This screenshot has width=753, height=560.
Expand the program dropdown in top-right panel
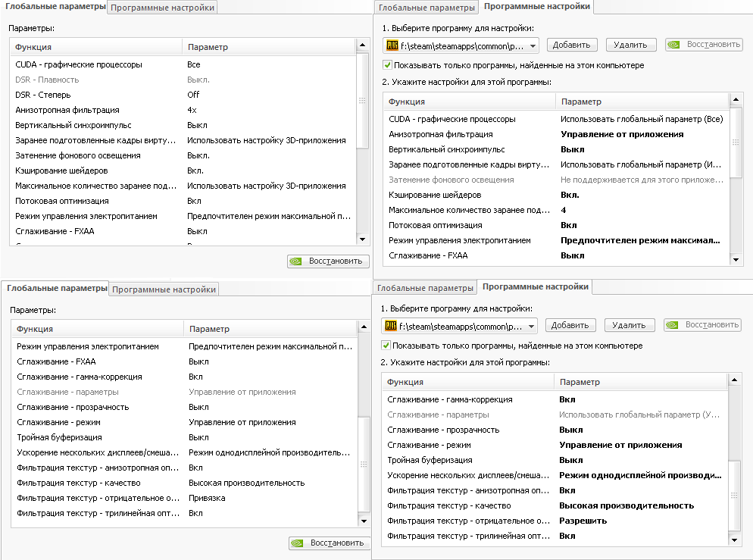pyautogui.click(x=533, y=45)
